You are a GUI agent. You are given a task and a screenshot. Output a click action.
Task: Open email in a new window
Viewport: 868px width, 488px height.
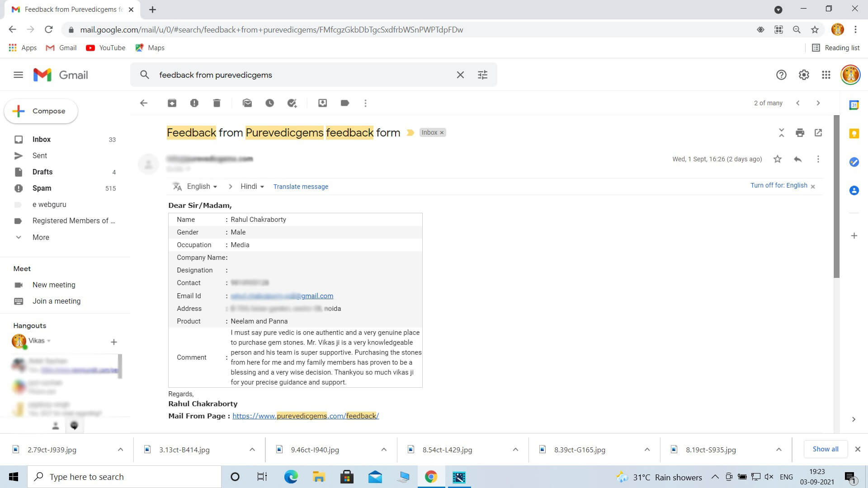[818, 133]
